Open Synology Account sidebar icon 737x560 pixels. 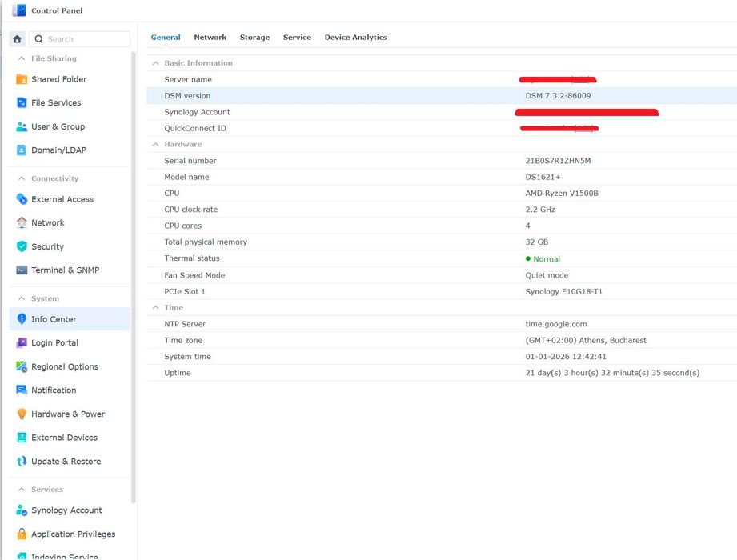(x=22, y=510)
